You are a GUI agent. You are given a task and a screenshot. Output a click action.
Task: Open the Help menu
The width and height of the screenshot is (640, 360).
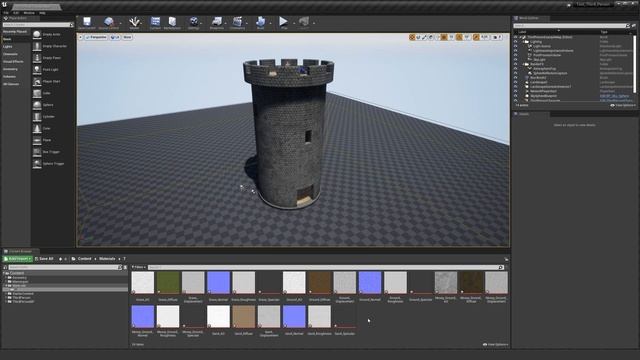click(x=42, y=13)
